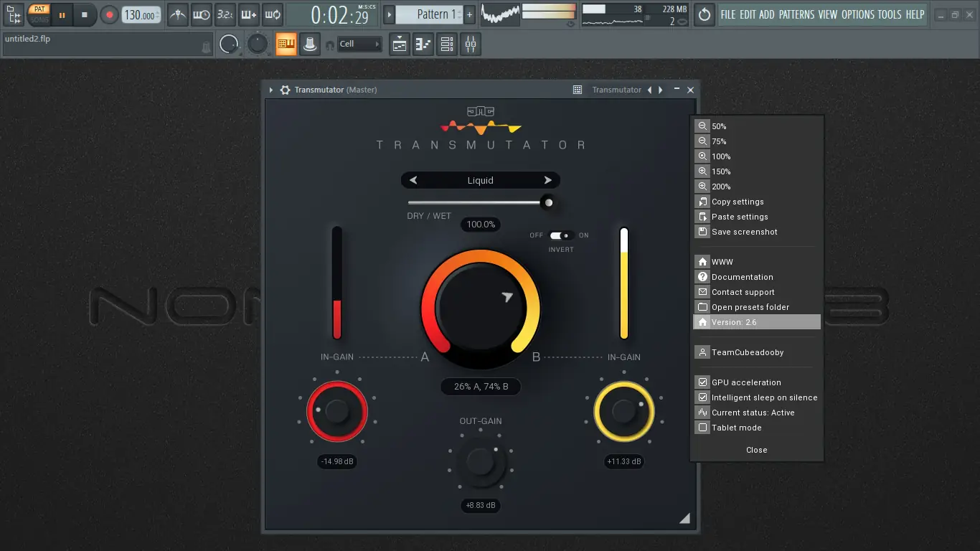This screenshot has height=551, width=980.
Task: Toggle Intelligent sleep on silence checkbox
Action: click(x=703, y=397)
